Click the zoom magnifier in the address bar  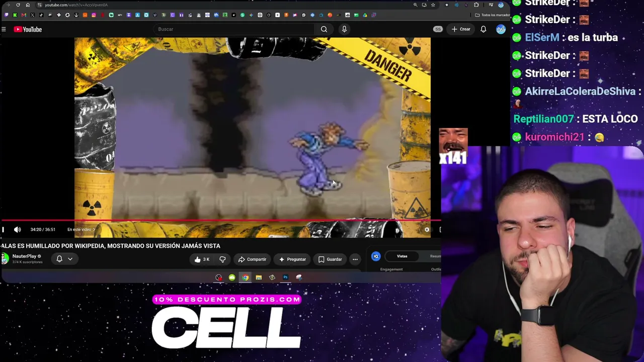pyautogui.click(x=415, y=5)
